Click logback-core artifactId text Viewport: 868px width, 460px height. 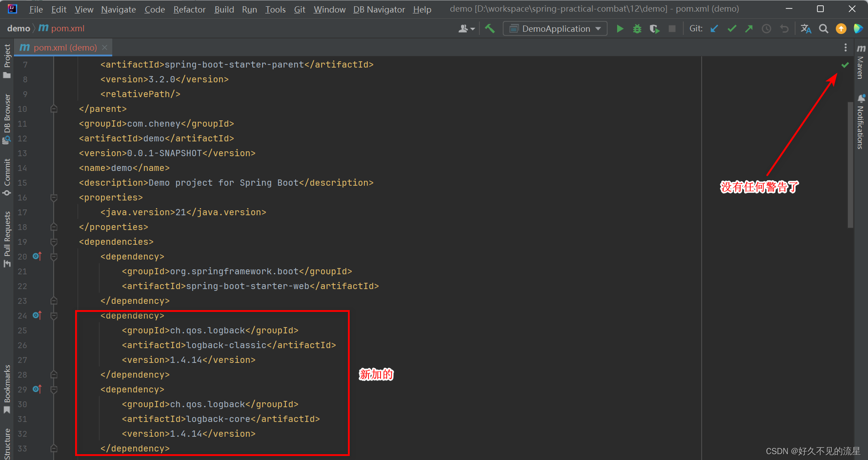click(218, 419)
